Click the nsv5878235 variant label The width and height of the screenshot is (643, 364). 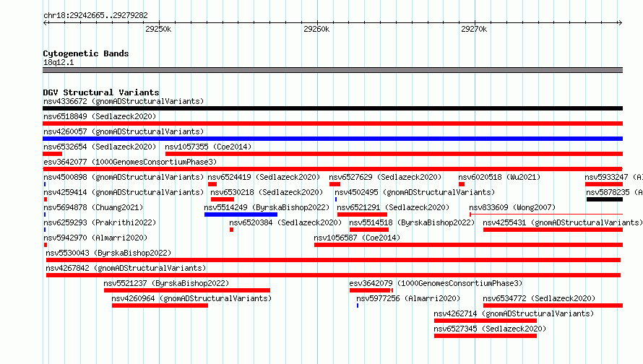(x=614, y=192)
